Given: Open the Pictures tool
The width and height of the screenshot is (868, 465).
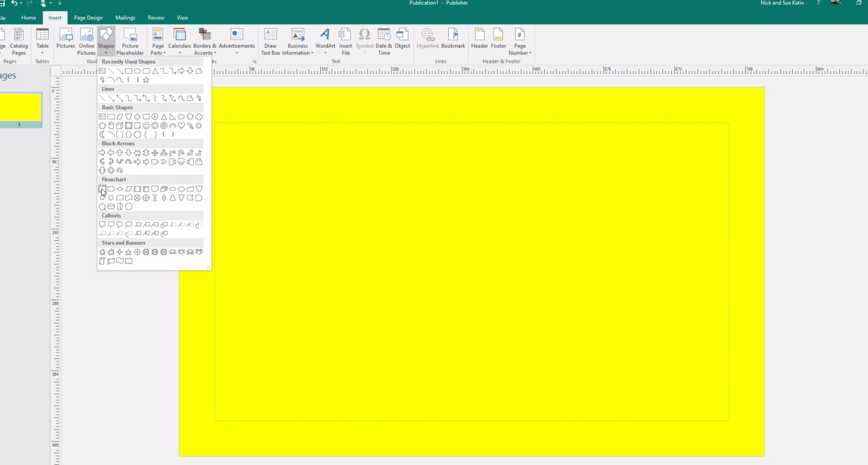Looking at the screenshot, I should tap(66, 40).
